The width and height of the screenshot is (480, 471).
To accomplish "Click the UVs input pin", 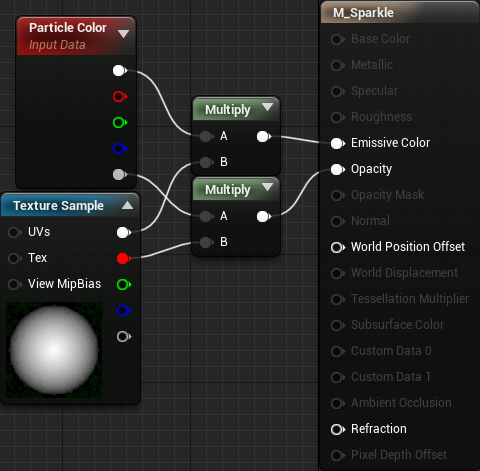I will pyautogui.click(x=15, y=232).
